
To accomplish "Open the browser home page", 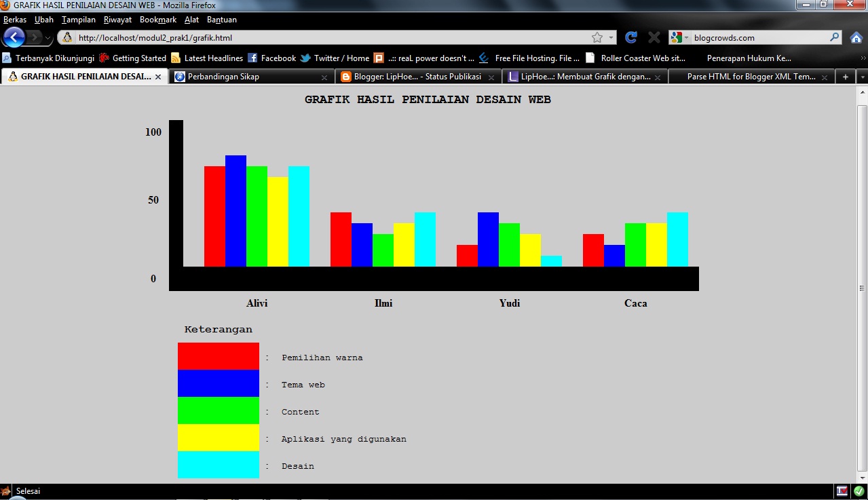I will click(x=856, y=38).
